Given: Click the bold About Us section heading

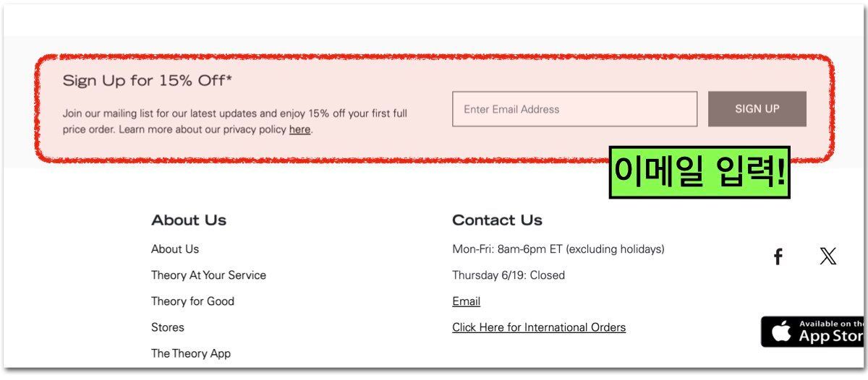Looking at the screenshot, I should click(189, 220).
